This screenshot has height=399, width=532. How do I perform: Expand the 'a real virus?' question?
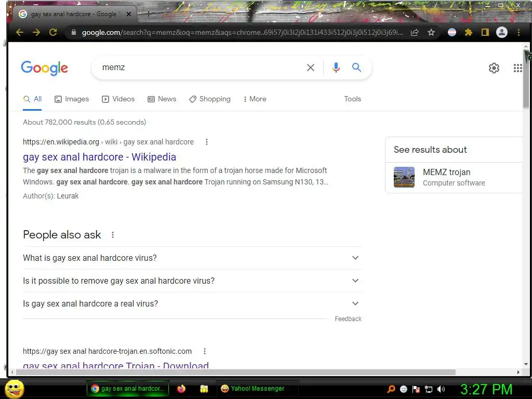(192, 303)
